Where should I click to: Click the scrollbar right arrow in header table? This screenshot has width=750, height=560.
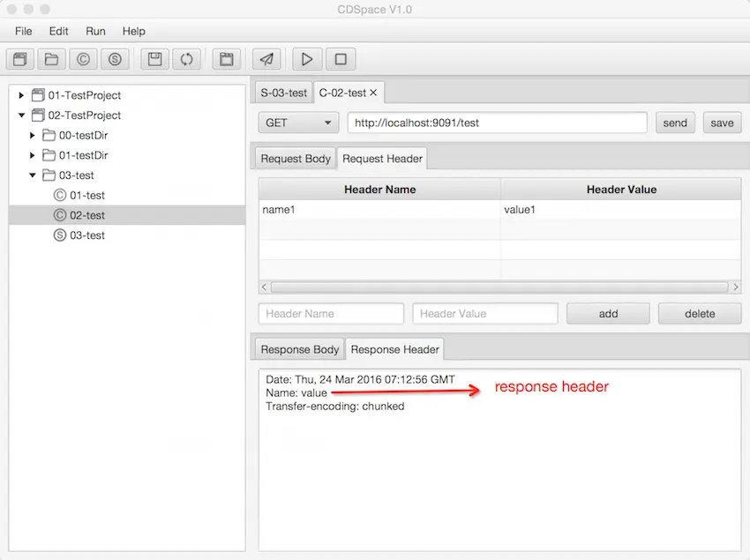(x=736, y=287)
